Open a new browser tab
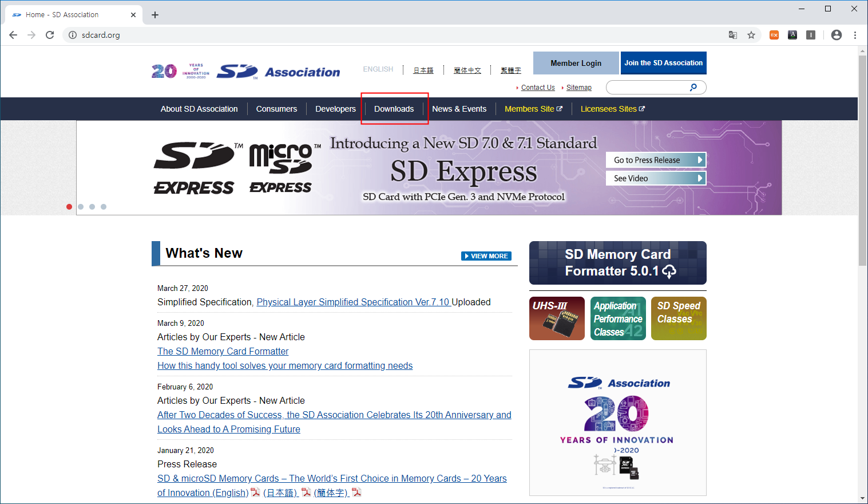 pyautogui.click(x=155, y=15)
